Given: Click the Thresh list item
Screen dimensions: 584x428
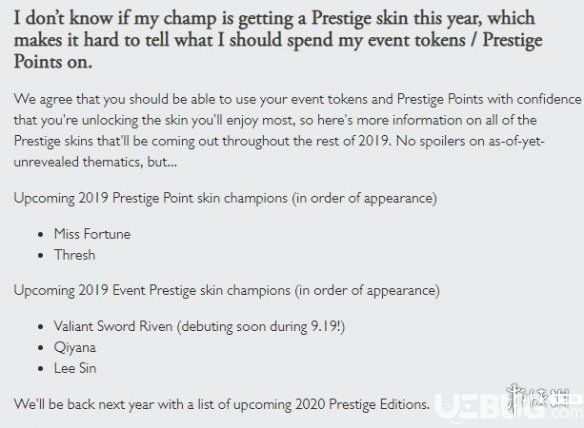Looking at the screenshot, I should pos(74,255).
